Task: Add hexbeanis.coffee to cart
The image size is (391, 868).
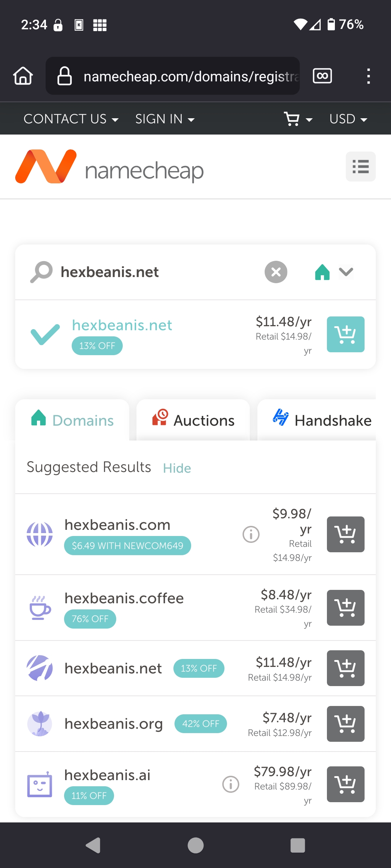Action: pyautogui.click(x=345, y=608)
